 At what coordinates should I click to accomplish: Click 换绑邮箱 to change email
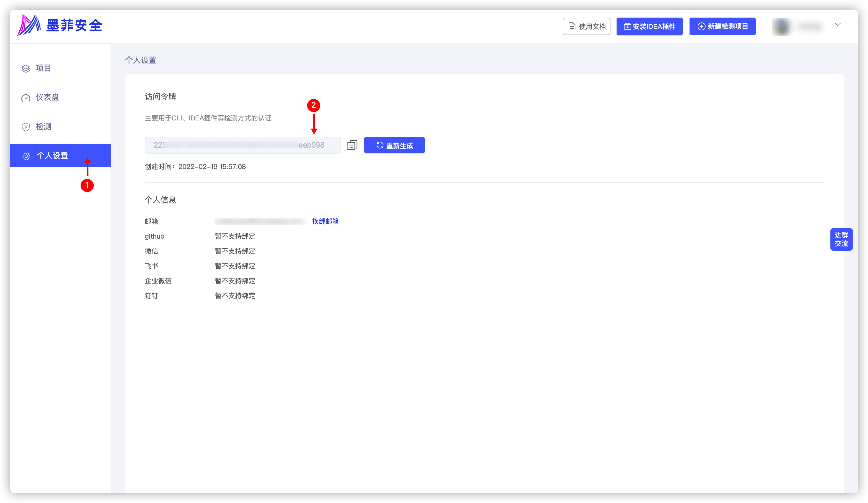326,221
